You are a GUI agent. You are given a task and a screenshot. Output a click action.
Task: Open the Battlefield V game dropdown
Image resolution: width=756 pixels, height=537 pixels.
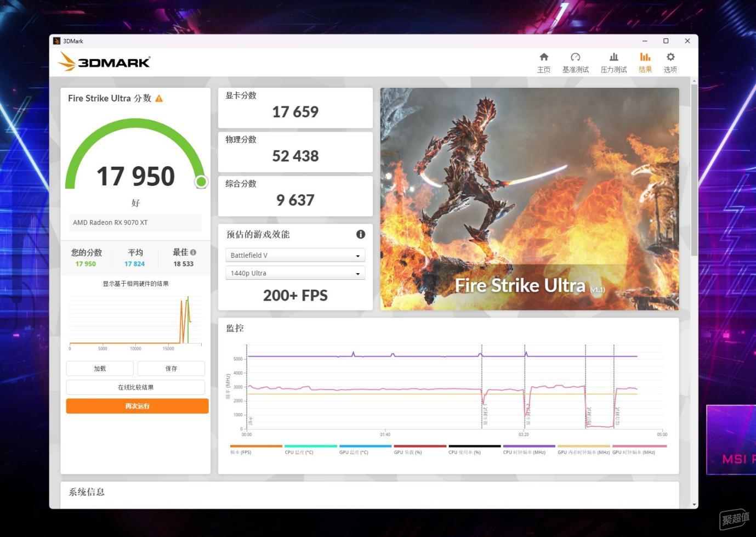[295, 255]
